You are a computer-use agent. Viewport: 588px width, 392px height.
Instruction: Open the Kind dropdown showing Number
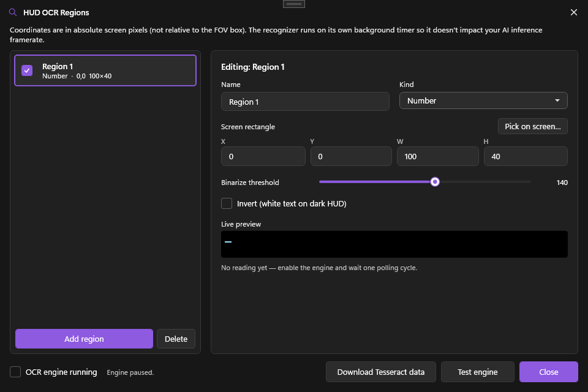(483, 100)
